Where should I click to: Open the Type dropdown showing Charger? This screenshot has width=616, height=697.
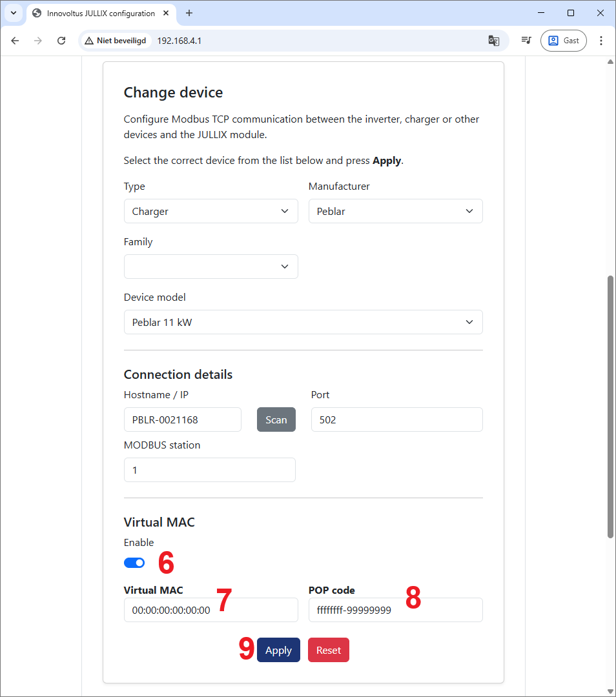click(x=210, y=211)
